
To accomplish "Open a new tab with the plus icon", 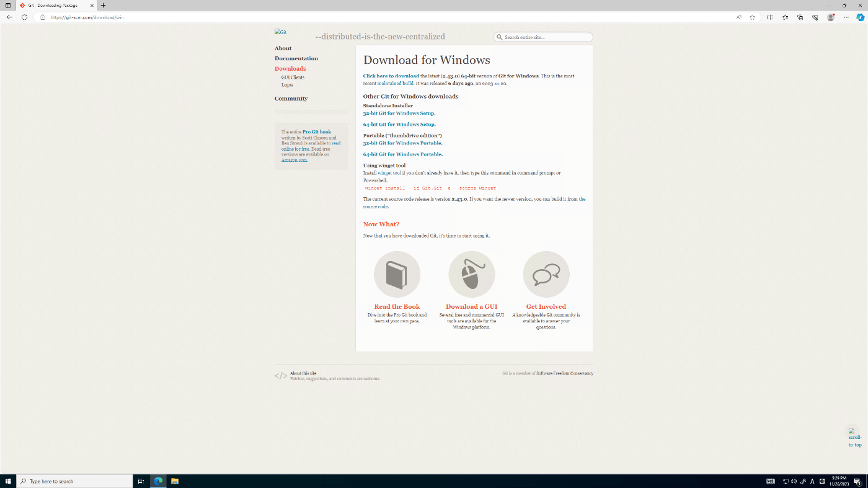I will 103,5.
